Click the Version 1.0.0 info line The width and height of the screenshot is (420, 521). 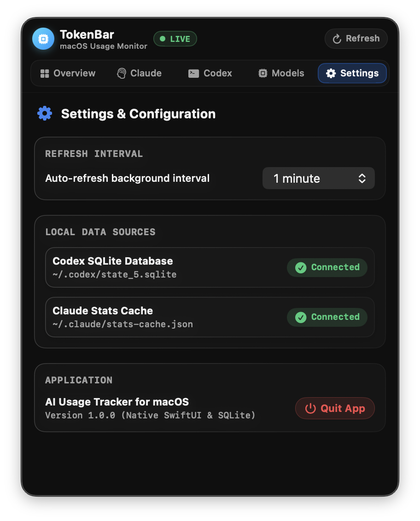click(150, 415)
